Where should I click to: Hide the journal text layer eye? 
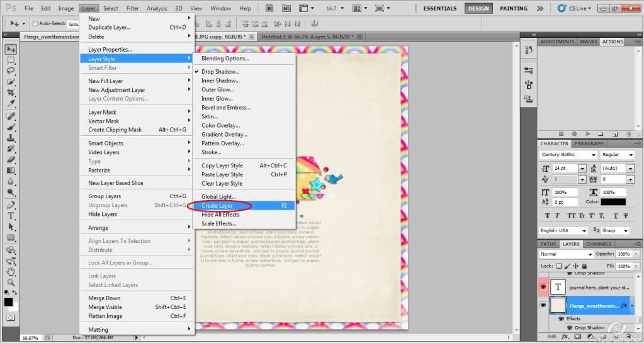point(543,286)
